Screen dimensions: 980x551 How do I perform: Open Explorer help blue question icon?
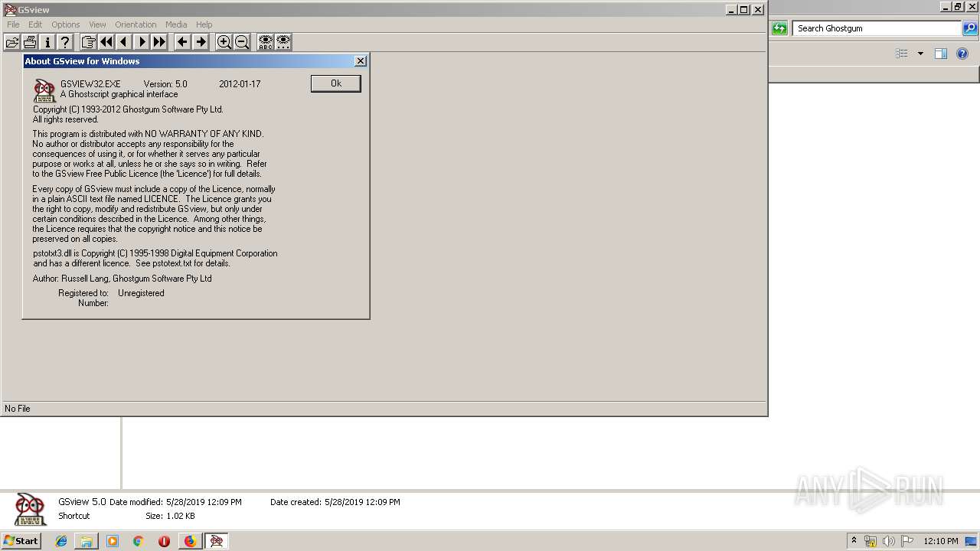[x=963, y=54]
